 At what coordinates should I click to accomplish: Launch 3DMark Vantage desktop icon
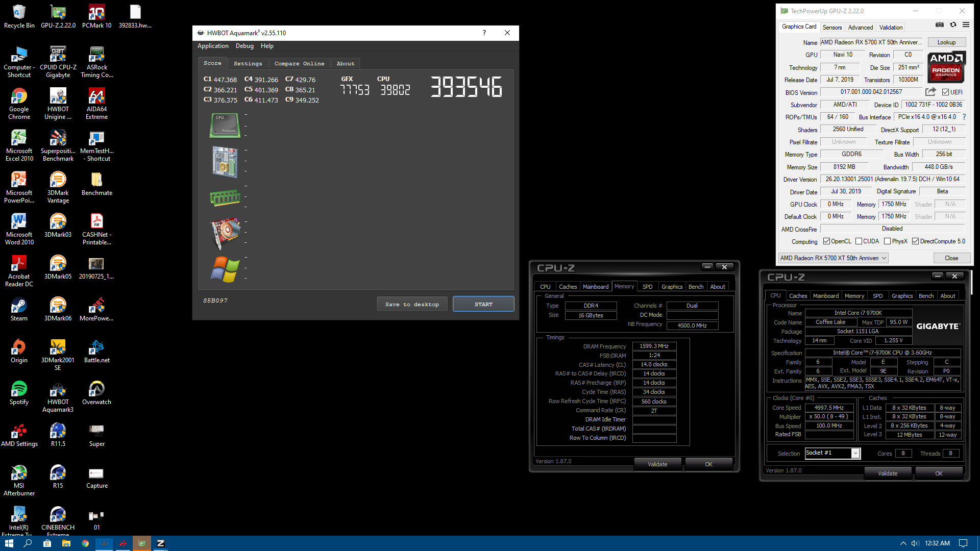58,187
